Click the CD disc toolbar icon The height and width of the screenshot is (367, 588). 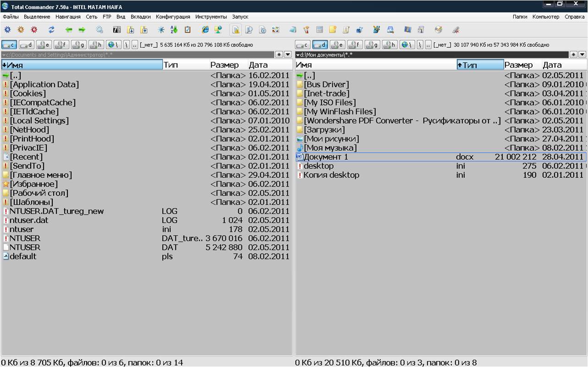(439, 30)
